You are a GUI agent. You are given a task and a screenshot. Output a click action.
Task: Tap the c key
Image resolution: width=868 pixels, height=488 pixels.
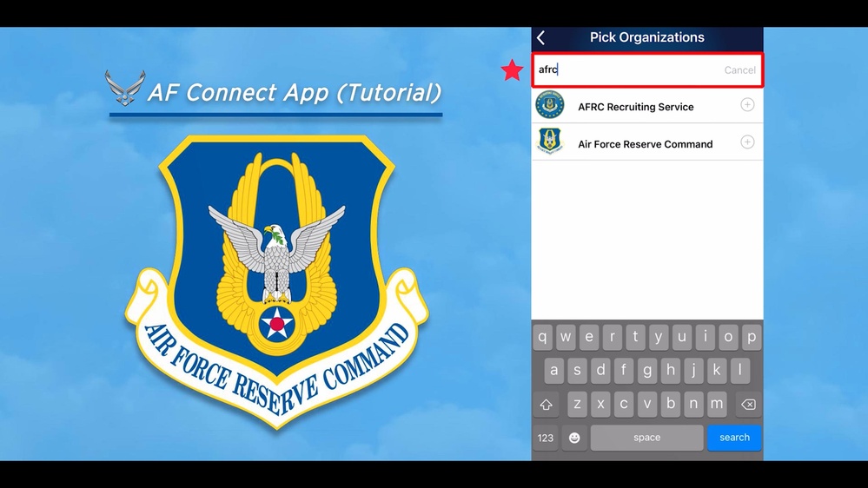(624, 405)
